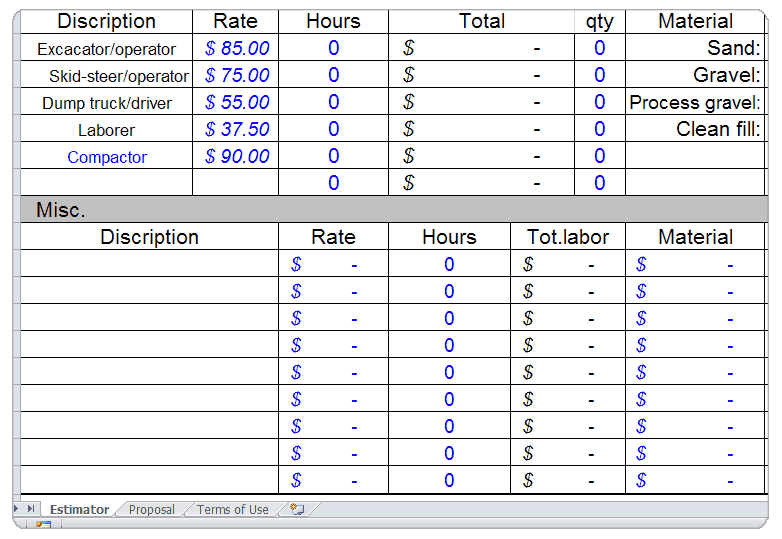Select the Compactor rate cell $90.00

[236, 156]
